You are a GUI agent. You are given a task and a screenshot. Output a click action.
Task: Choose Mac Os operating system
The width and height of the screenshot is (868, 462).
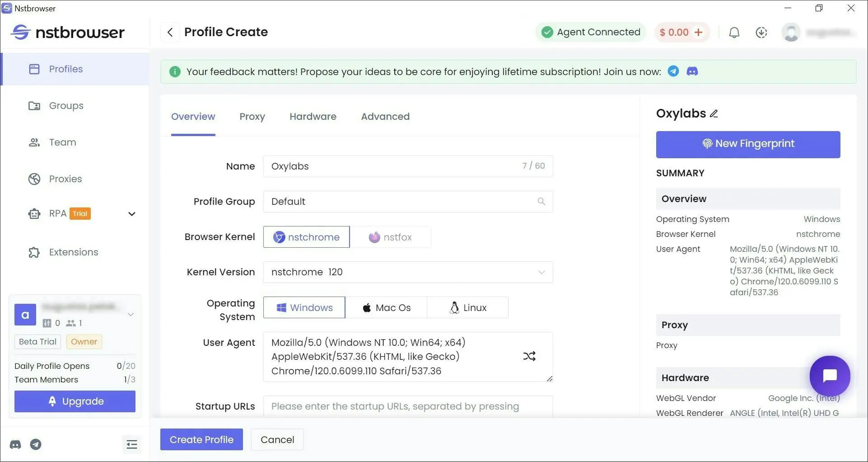click(386, 308)
